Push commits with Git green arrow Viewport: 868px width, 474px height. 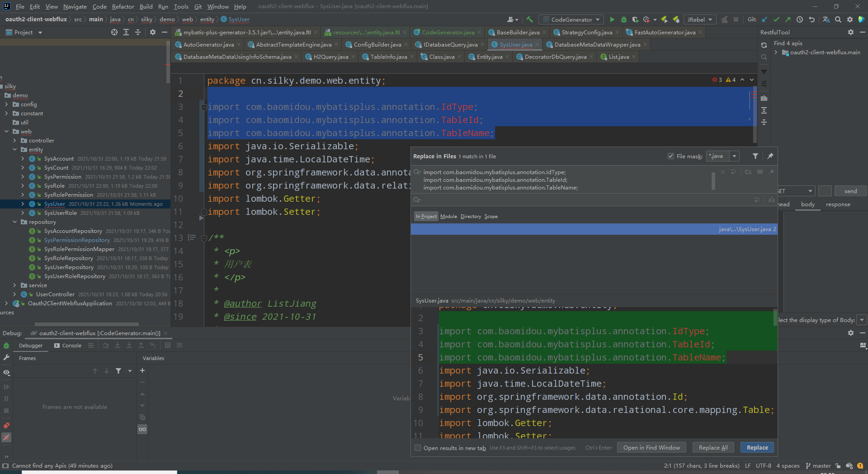coord(788,19)
